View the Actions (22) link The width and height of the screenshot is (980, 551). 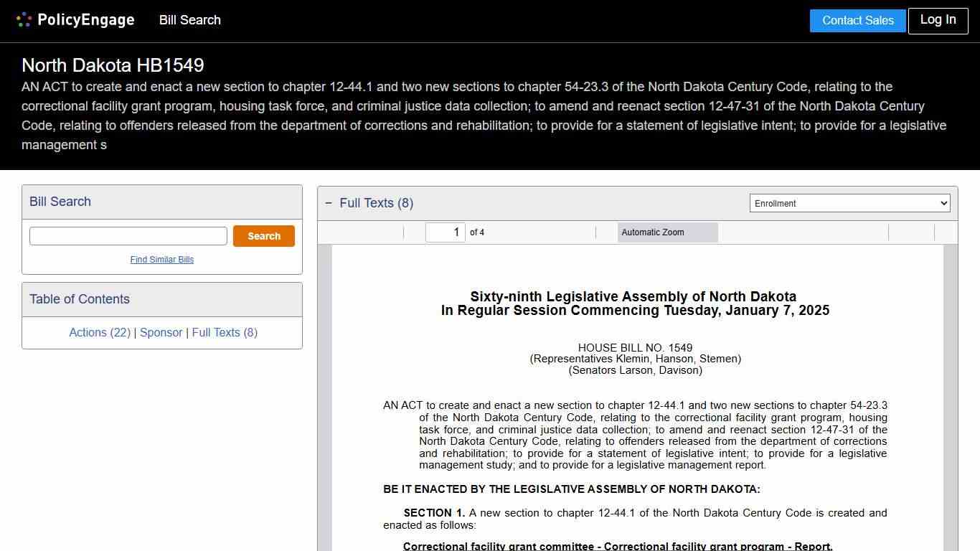pos(100,332)
